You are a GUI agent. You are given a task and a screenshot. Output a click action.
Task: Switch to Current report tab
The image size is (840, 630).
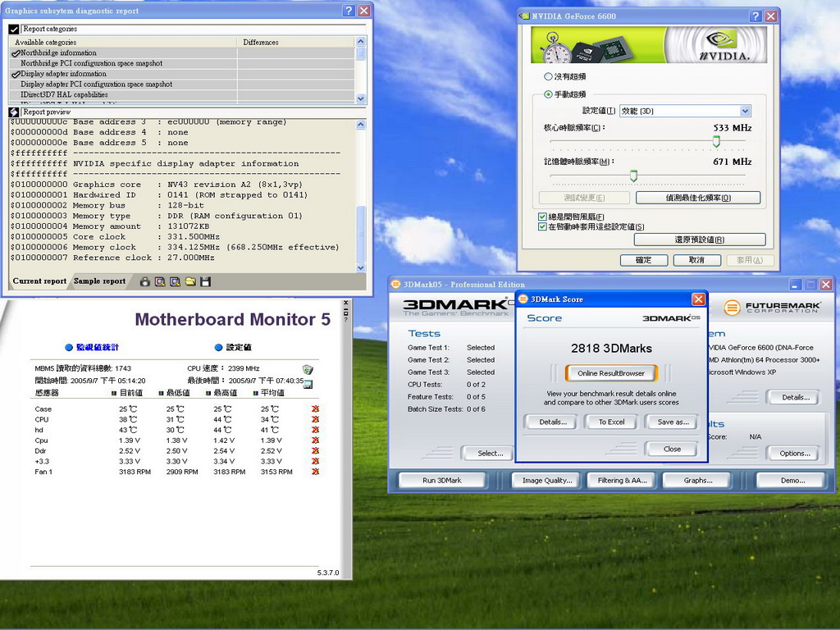(39, 281)
